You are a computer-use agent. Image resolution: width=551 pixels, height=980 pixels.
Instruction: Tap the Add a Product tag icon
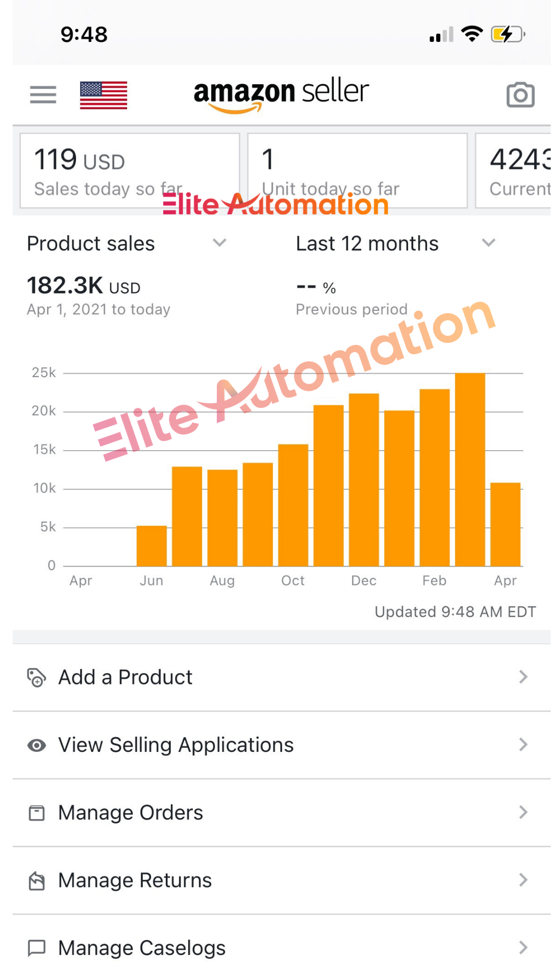[36, 677]
